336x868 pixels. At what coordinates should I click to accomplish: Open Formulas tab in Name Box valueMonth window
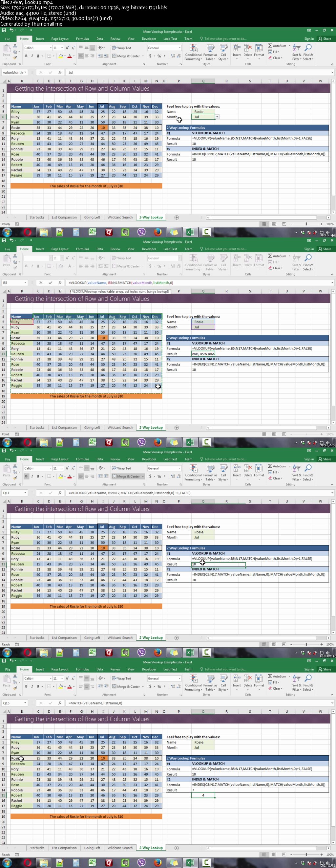(82, 39)
